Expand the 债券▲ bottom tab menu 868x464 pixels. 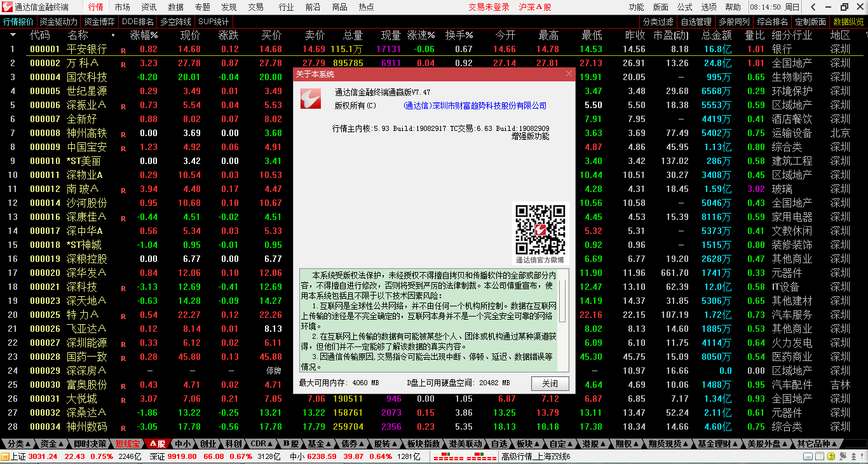coord(352,444)
